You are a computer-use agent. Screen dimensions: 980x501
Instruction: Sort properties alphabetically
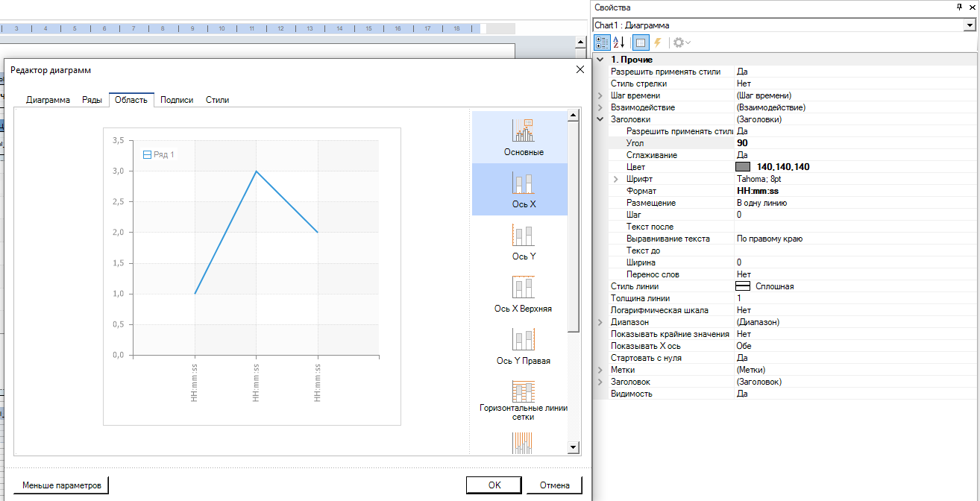pos(619,42)
